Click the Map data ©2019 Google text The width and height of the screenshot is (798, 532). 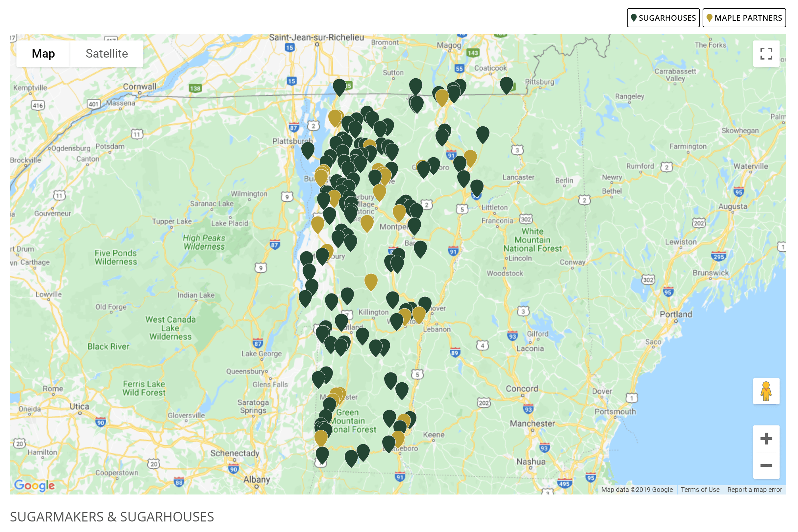point(636,489)
